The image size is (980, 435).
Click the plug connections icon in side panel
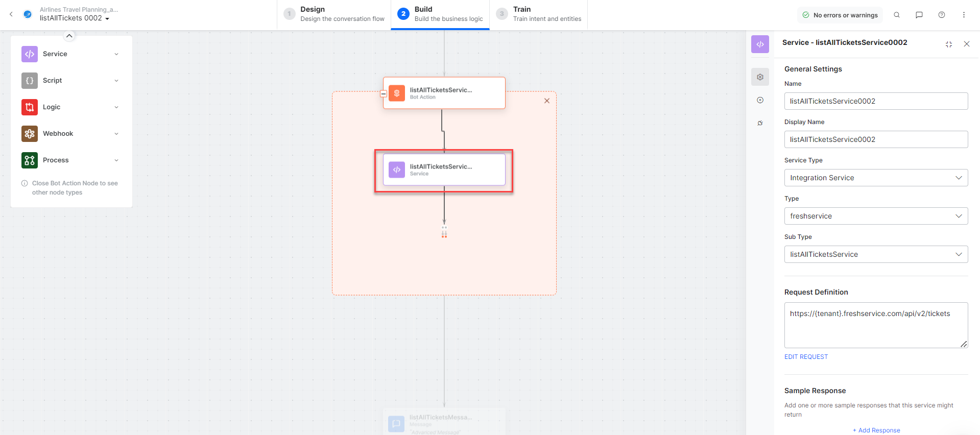[x=760, y=123]
